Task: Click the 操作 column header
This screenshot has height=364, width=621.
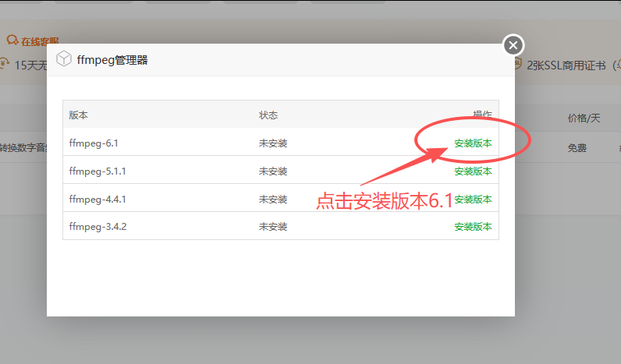Action: click(482, 115)
